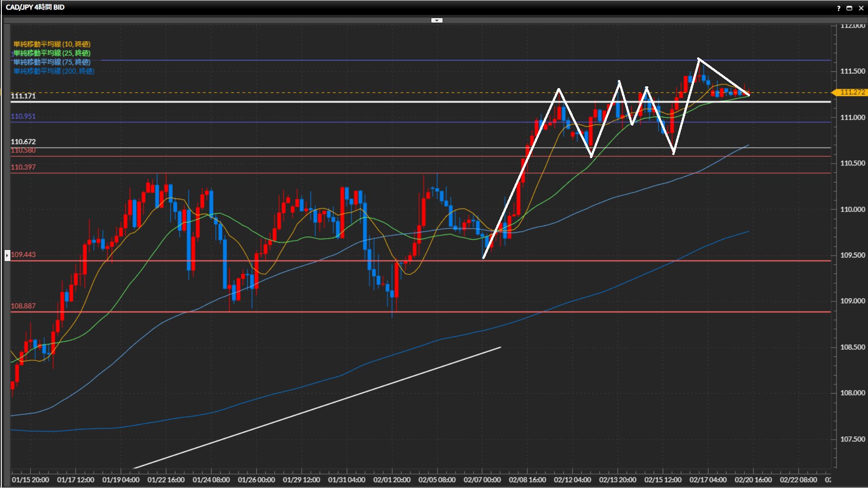Click the help question mark icon
The width and height of the screenshot is (868, 488).
point(839,8)
